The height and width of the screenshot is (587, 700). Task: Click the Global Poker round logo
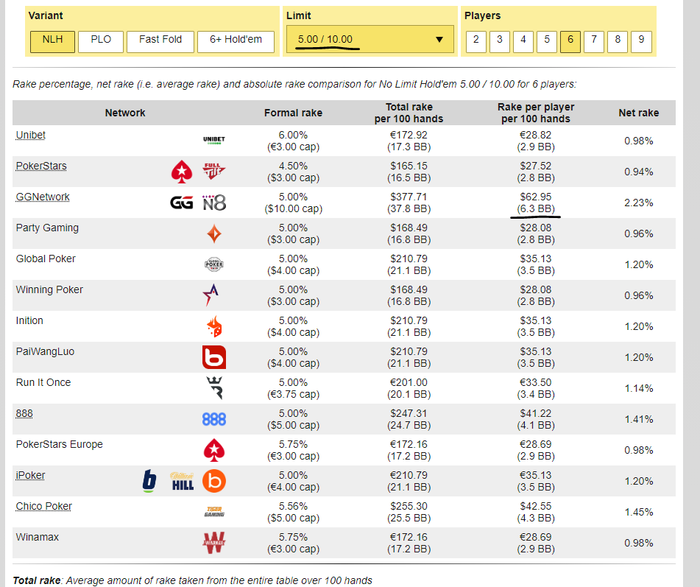pos(214,264)
